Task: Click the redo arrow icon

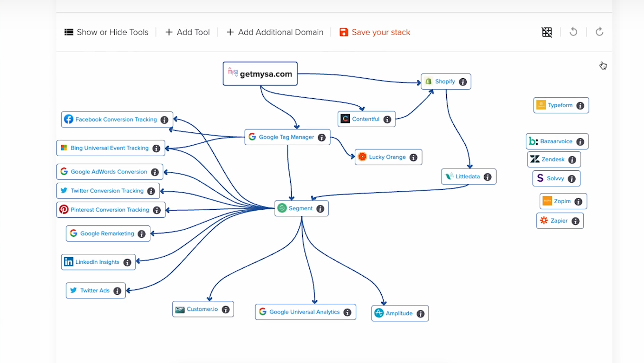Action: 599,32
